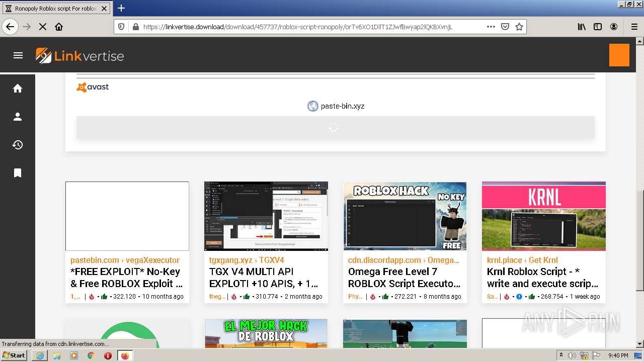Open the Firefox application menu
The width and height of the screenshot is (644, 362).
634,27
